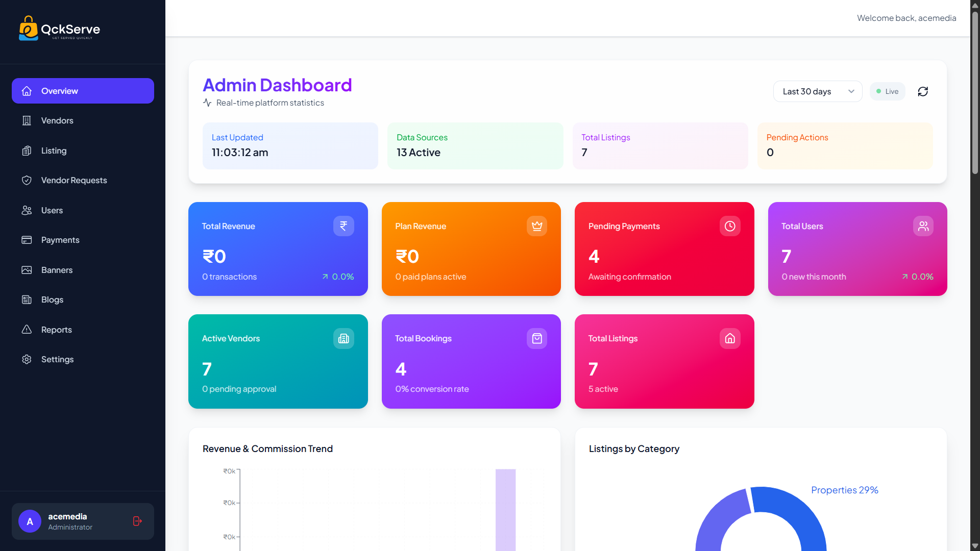This screenshot has height=551, width=980.
Task: Click the Banners image icon
Action: click(x=27, y=270)
